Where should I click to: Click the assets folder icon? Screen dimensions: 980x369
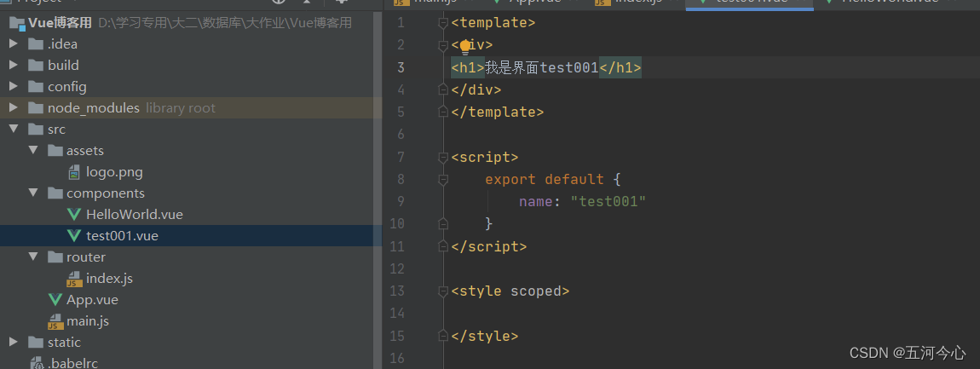(x=55, y=151)
